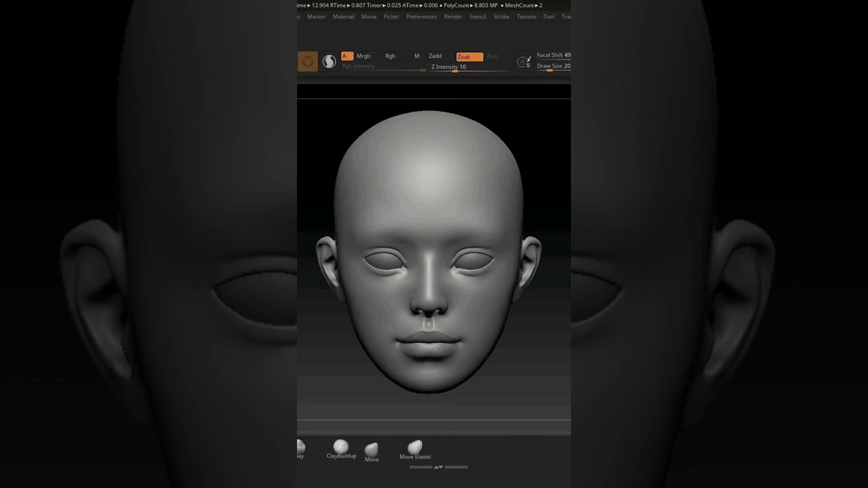This screenshot has height=488, width=868.
Task: Adjust the Draw Size slider
Action: click(553, 66)
